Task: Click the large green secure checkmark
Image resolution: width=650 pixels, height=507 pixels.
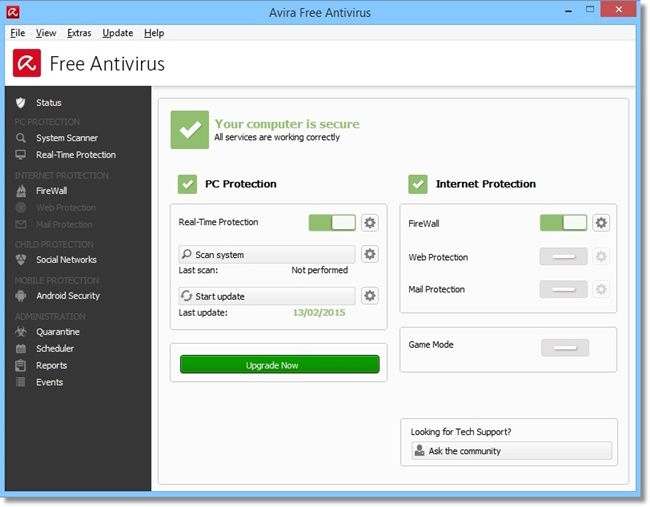Action: point(189,130)
